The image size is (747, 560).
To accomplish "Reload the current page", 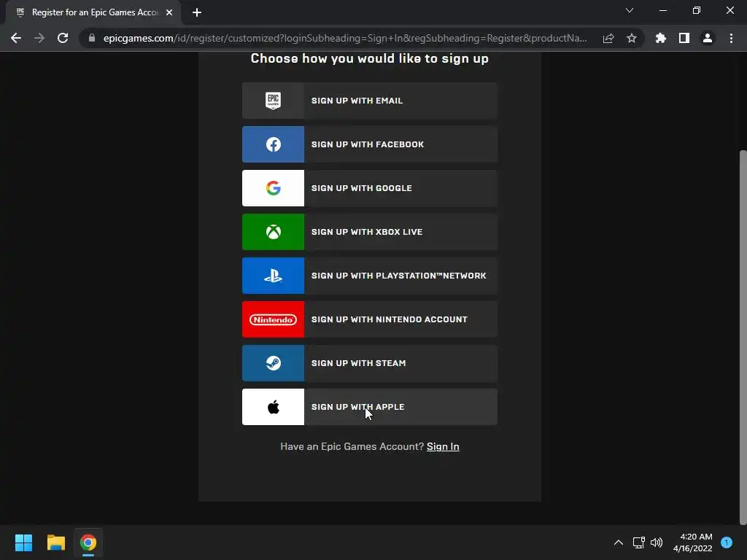I will (63, 38).
